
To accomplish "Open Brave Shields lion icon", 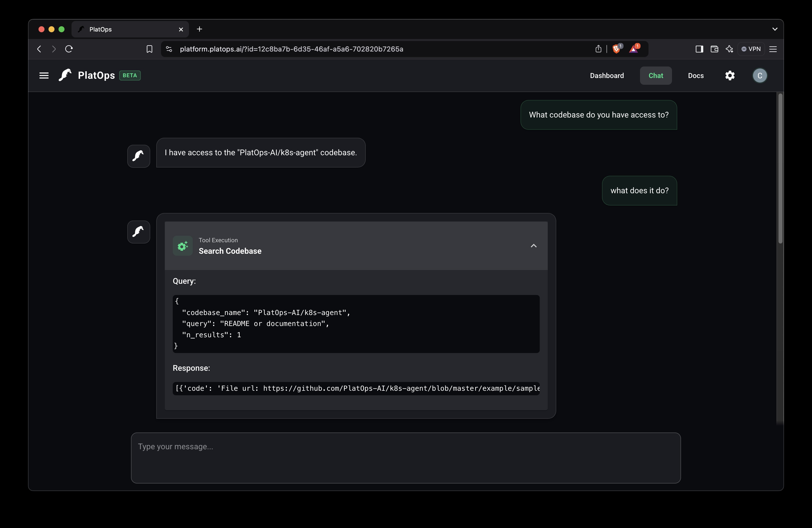I will click(616, 49).
